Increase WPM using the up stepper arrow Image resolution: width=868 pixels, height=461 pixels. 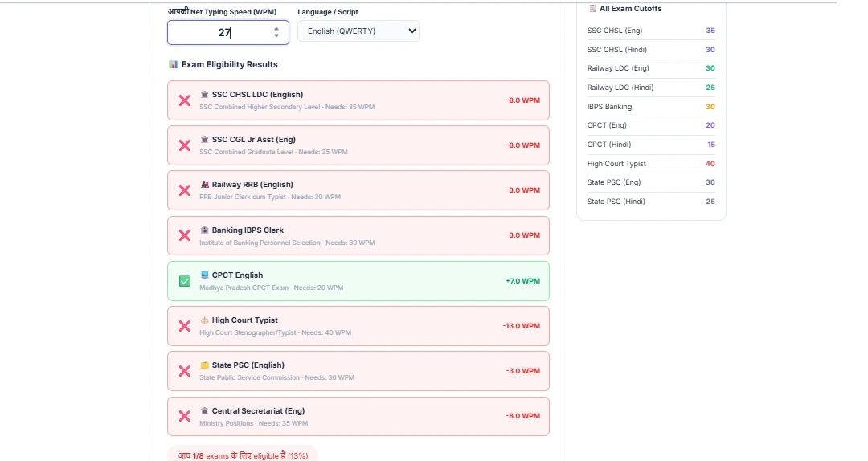coord(276,29)
